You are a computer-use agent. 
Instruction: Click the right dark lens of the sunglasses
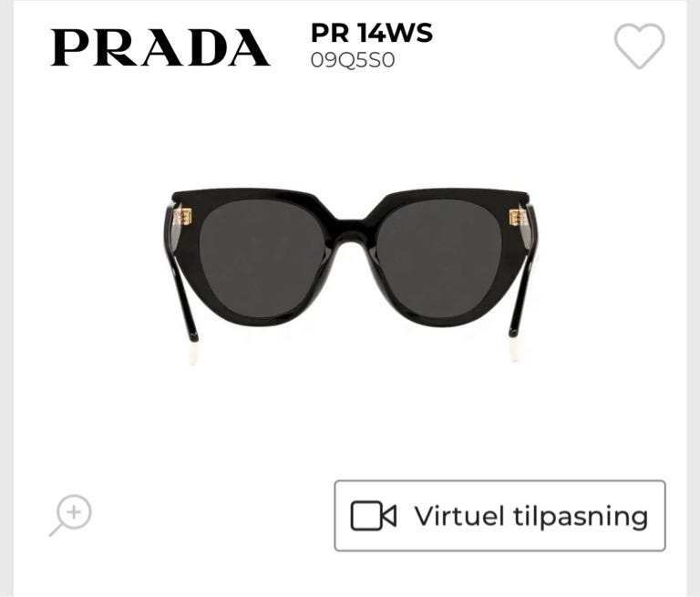[440, 259]
